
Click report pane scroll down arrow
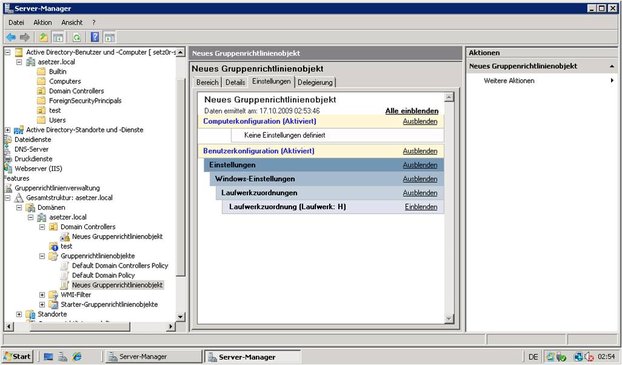pos(449,318)
